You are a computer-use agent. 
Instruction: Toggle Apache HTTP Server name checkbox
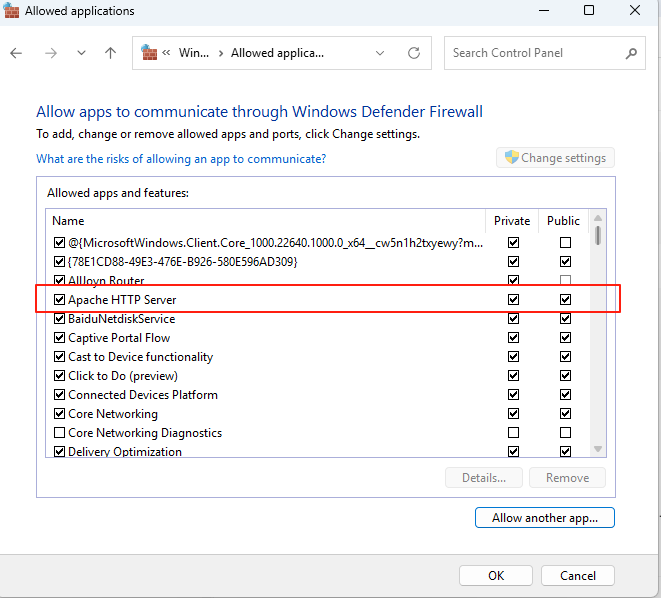59,300
